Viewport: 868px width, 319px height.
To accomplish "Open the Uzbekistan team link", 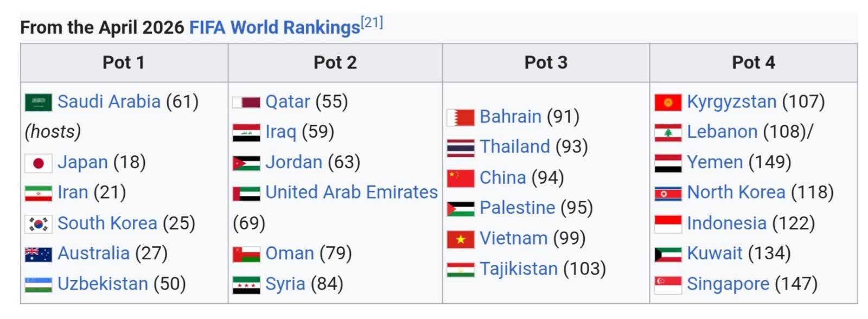I will click(103, 284).
